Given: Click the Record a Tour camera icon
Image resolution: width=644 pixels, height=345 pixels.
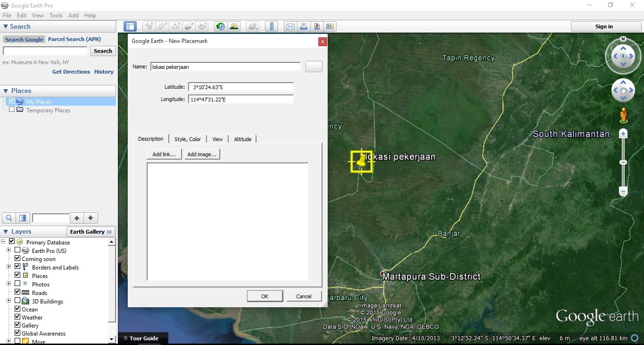Looking at the screenshot, I should (203, 26).
